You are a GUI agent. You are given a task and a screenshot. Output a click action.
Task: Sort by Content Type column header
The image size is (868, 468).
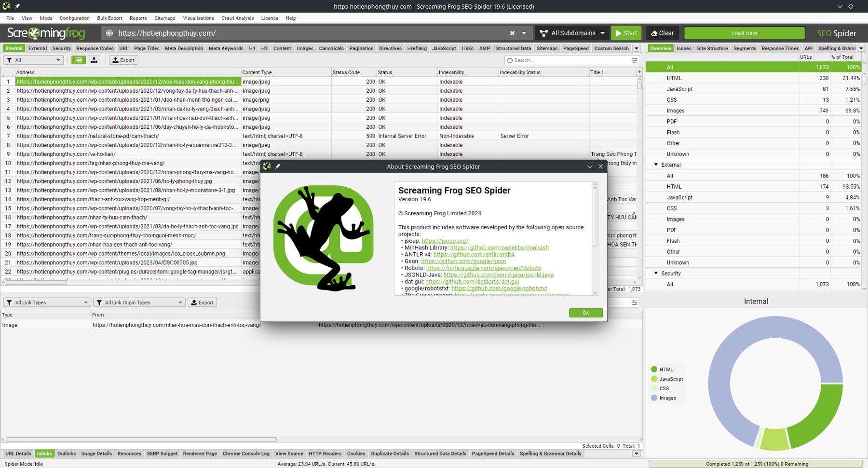point(286,72)
